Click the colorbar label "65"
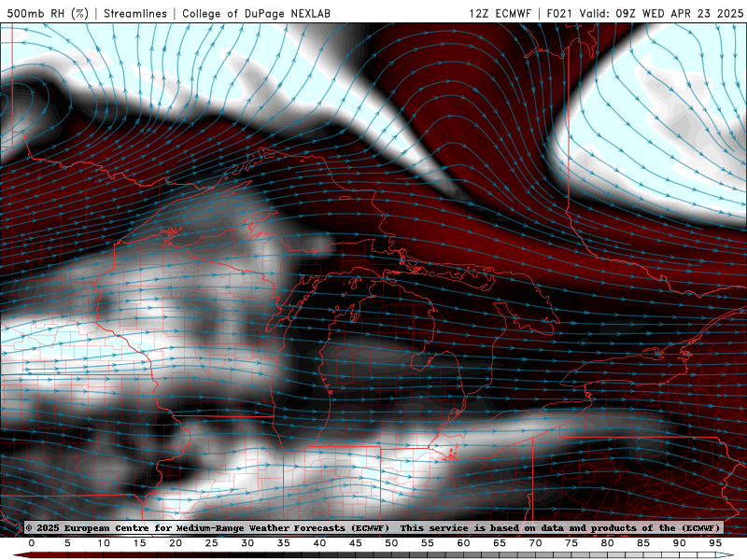 pos(500,543)
